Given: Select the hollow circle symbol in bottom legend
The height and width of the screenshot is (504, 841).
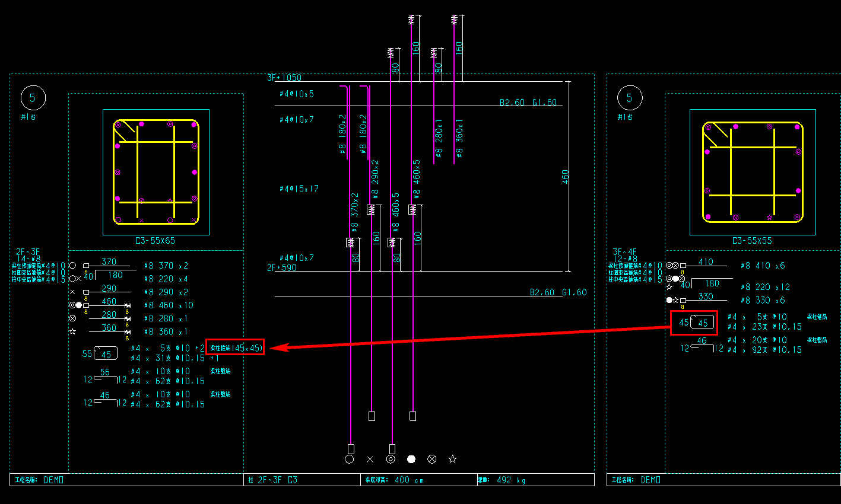Looking at the screenshot, I should pyautogui.click(x=349, y=459).
